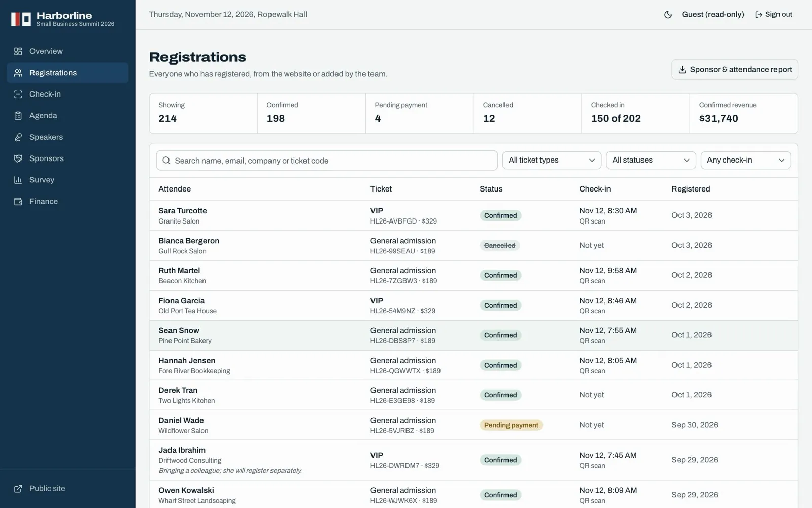The width and height of the screenshot is (812, 508).
Task: Click the Registrations people icon
Action: click(18, 73)
